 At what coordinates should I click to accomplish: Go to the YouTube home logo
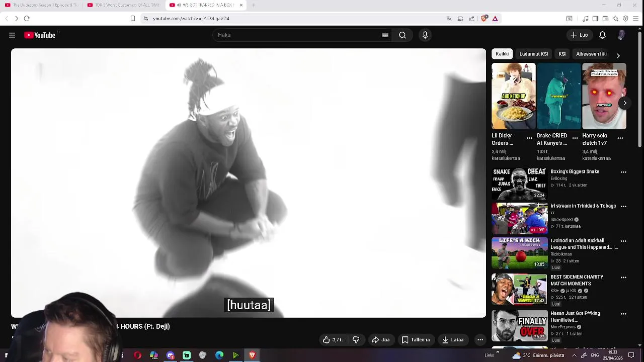(x=40, y=35)
